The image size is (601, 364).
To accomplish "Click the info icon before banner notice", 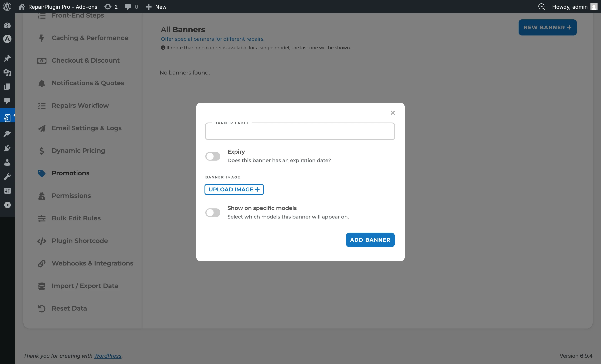I will [163, 48].
